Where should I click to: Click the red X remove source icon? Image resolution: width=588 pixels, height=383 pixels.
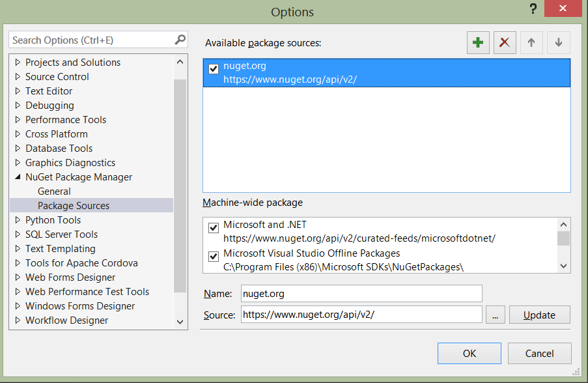(505, 43)
